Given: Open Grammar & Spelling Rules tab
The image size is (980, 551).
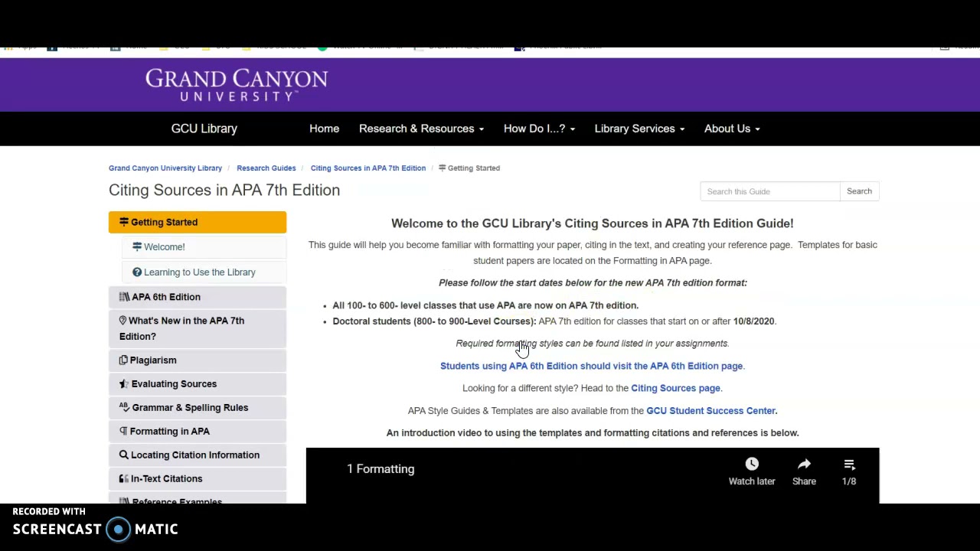Looking at the screenshot, I should coord(198,407).
